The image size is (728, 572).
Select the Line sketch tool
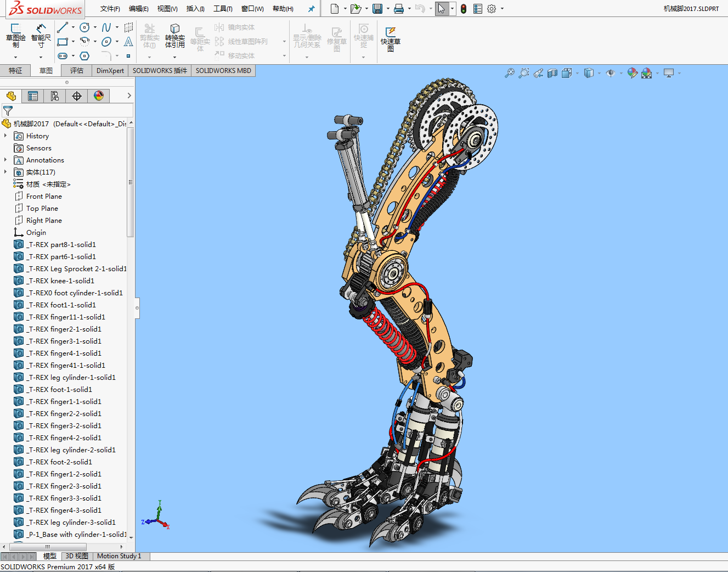63,27
